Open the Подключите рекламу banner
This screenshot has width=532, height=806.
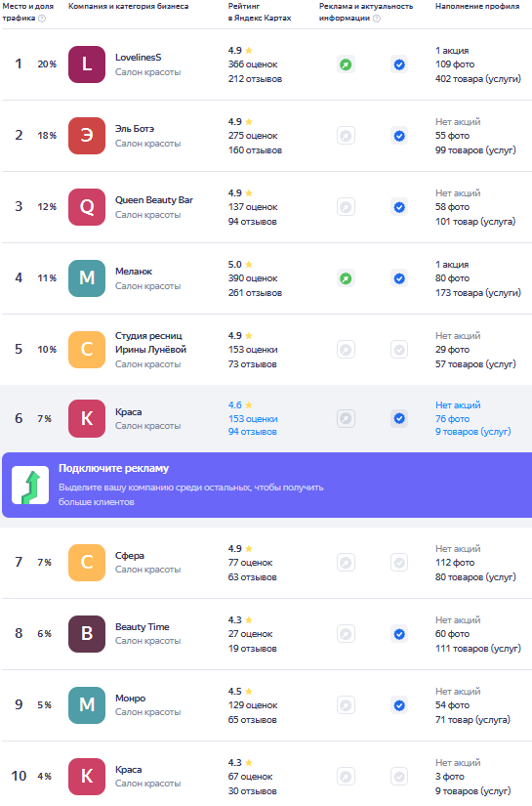267,485
